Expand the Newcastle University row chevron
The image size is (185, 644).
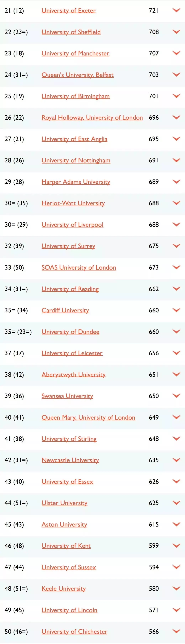[176, 460]
